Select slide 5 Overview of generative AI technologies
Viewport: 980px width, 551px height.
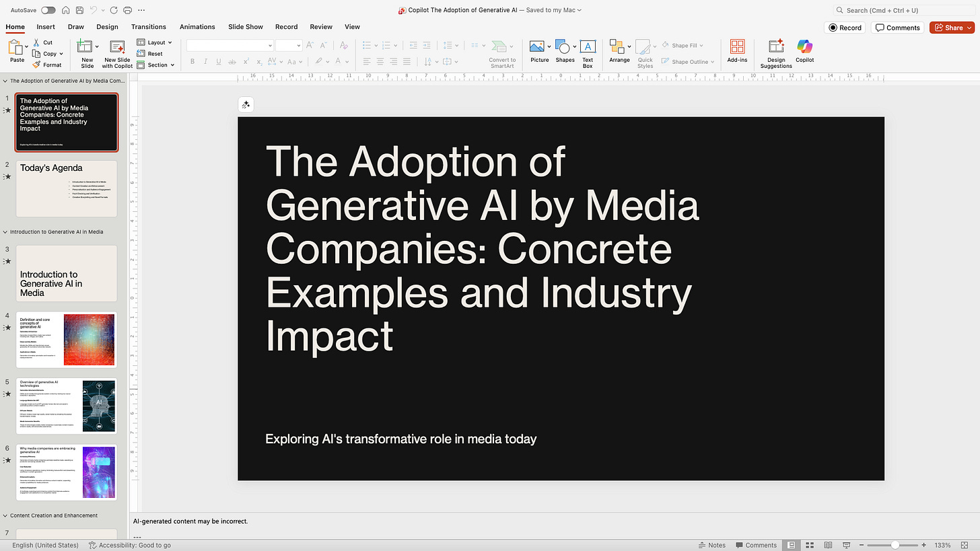[67, 405]
